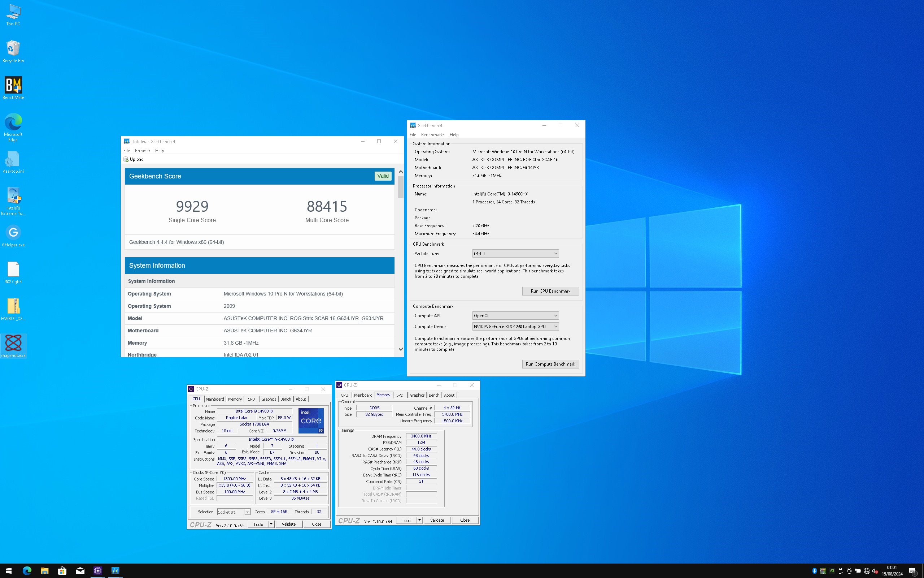This screenshot has width=924, height=578.
Task: Open Graphics tab in CPU-Z Memory window
Action: click(x=417, y=395)
